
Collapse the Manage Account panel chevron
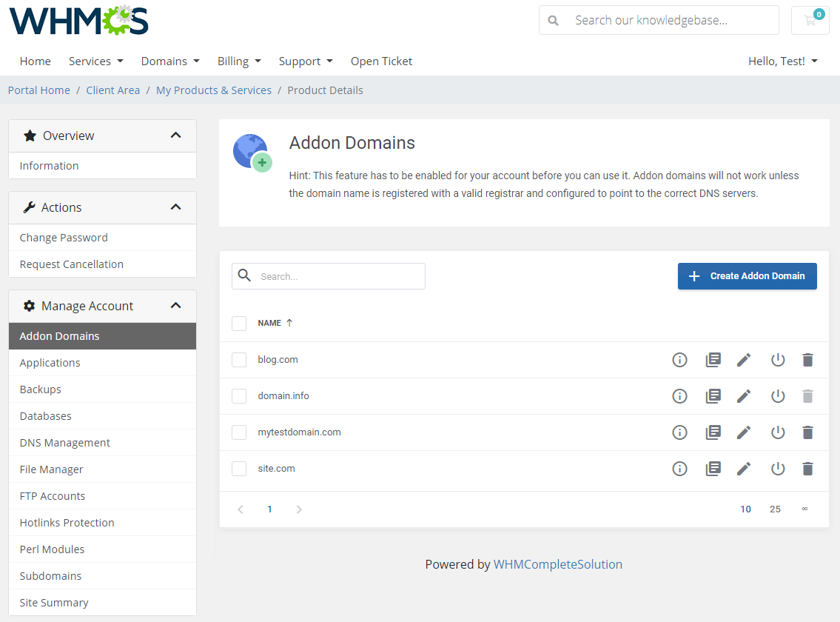click(175, 306)
